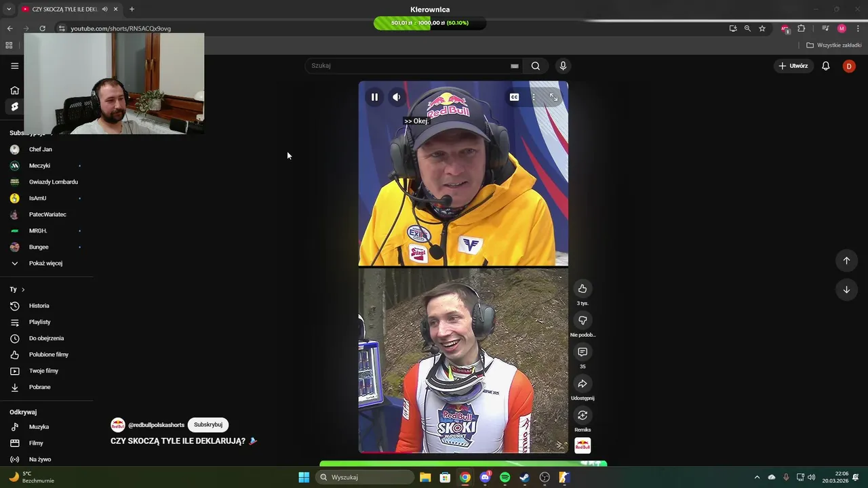Open the Remiks option
Screen dimensions: 868x488
583,415
